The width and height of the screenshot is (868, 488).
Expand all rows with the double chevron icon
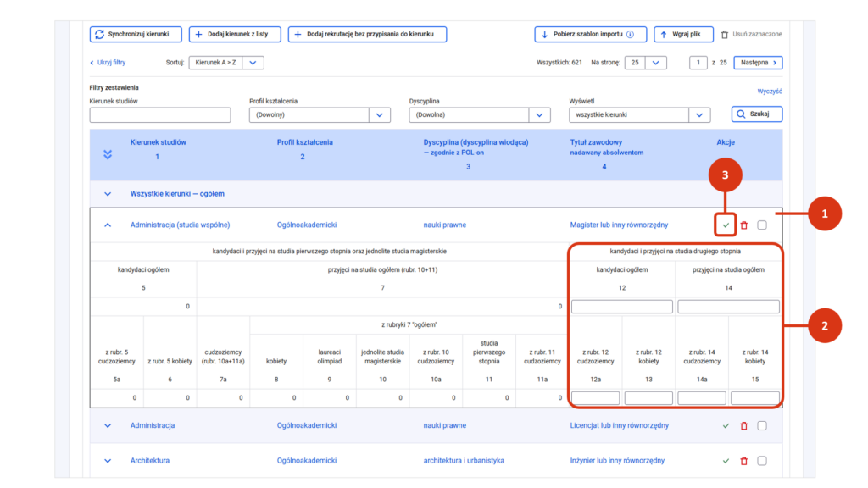108,154
